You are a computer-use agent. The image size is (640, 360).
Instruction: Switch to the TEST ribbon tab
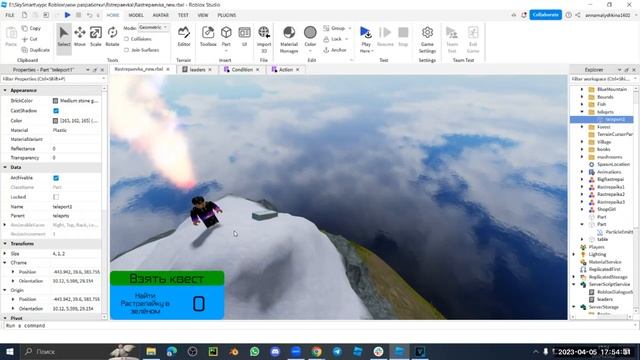point(183,15)
